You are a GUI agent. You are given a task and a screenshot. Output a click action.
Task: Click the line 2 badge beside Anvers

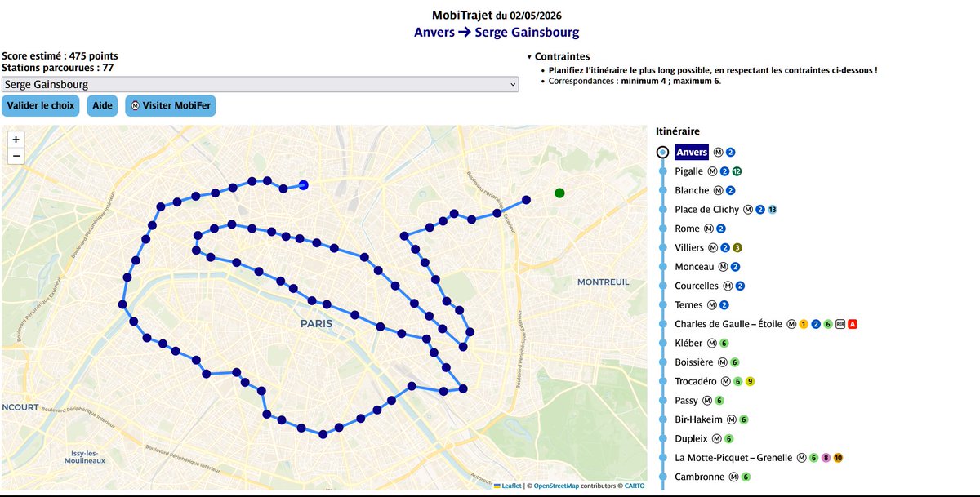(731, 152)
